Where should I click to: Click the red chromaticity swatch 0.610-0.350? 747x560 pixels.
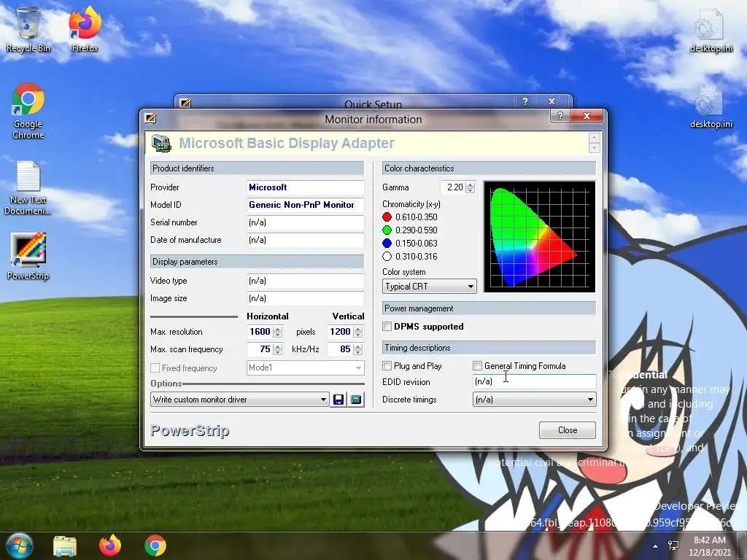[x=387, y=217]
